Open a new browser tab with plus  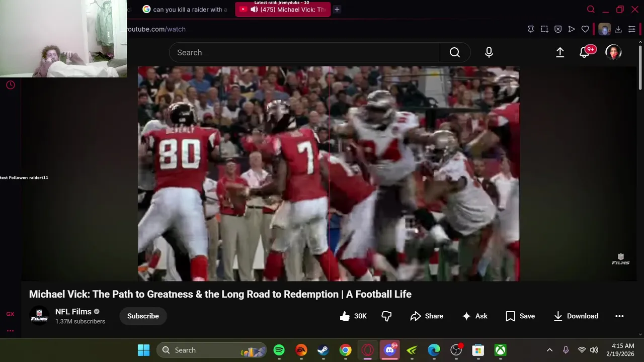tap(337, 9)
